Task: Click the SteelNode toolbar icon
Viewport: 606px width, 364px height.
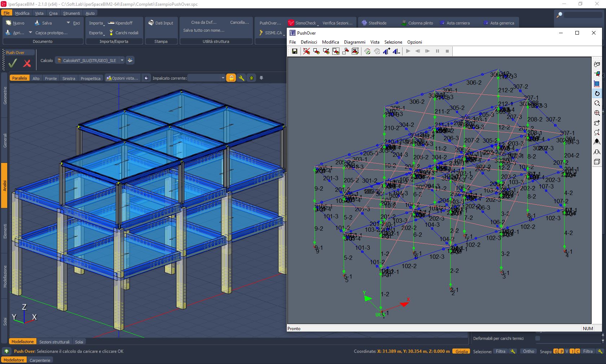Action: [x=364, y=23]
